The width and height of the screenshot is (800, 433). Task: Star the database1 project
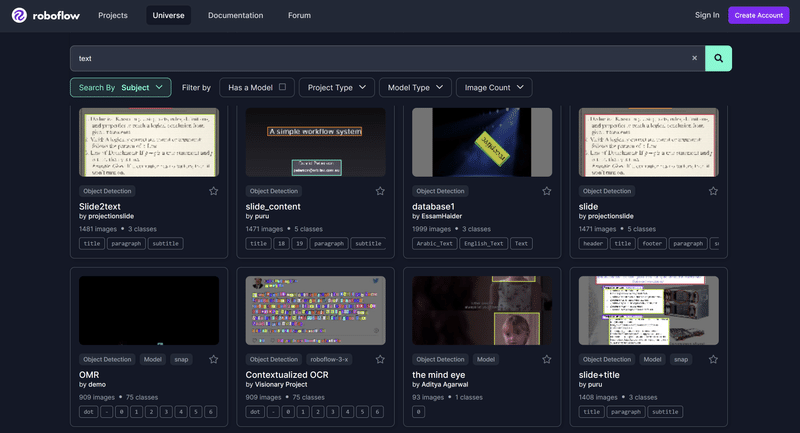point(546,191)
